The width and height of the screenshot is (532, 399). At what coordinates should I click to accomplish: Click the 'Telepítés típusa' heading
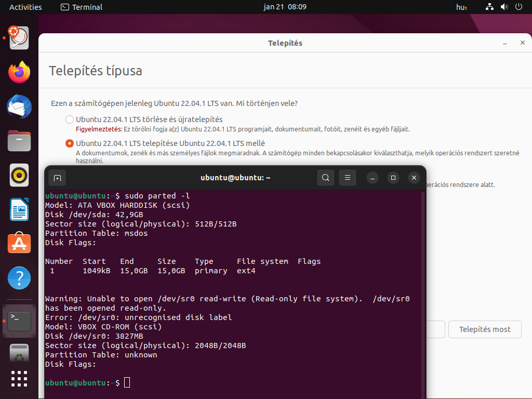[96, 71]
